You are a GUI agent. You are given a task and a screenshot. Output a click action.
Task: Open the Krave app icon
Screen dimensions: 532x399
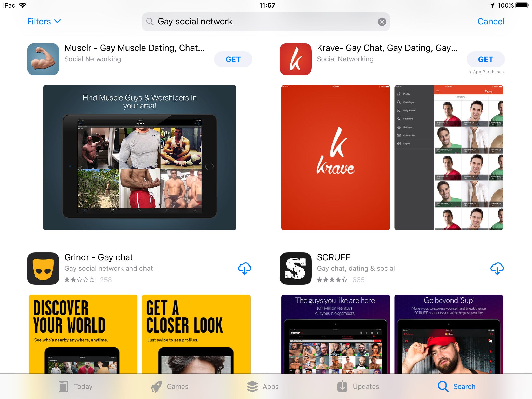(295, 59)
